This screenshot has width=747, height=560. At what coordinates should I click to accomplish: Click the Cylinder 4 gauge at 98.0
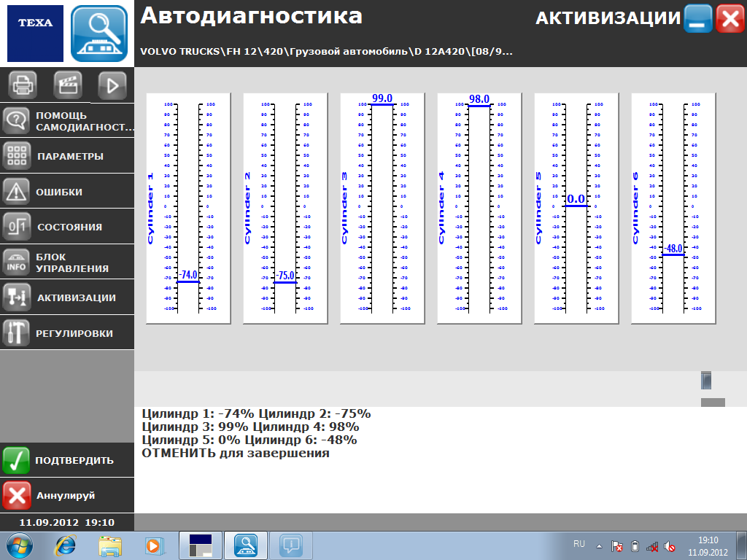point(479,208)
